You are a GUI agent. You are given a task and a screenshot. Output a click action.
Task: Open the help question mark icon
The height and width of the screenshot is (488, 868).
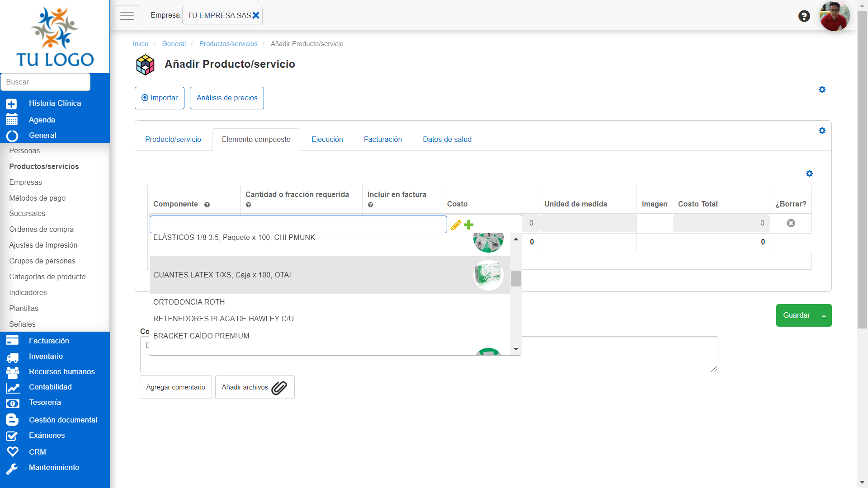804,16
